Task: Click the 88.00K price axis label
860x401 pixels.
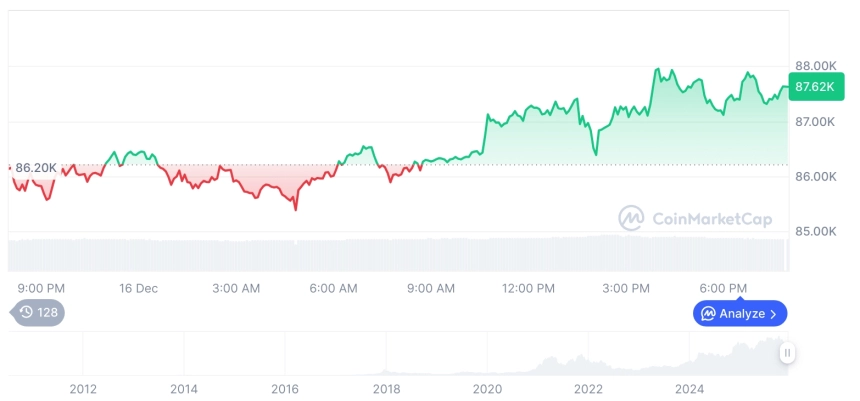Action: tap(814, 66)
